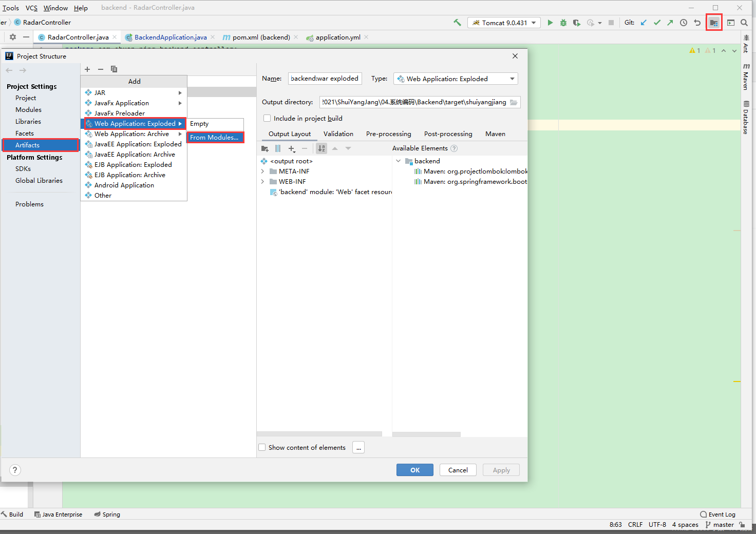Choose Empty submenu option
The height and width of the screenshot is (534, 756).
[x=215, y=124]
